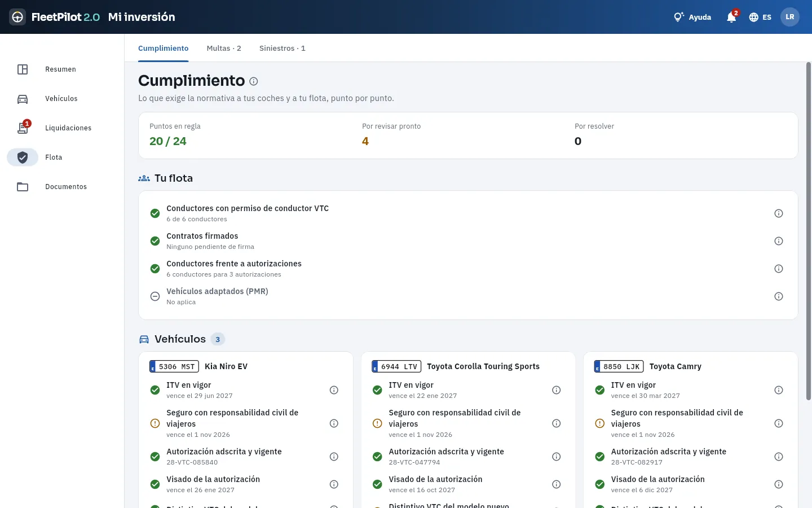Show info for Contratos firmados row
This screenshot has height=508, width=812.
pyautogui.click(x=779, y=241)
